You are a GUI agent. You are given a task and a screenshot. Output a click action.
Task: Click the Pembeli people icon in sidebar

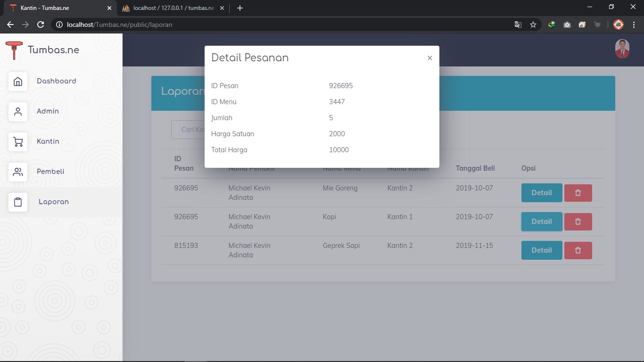(x=17, y=172)
